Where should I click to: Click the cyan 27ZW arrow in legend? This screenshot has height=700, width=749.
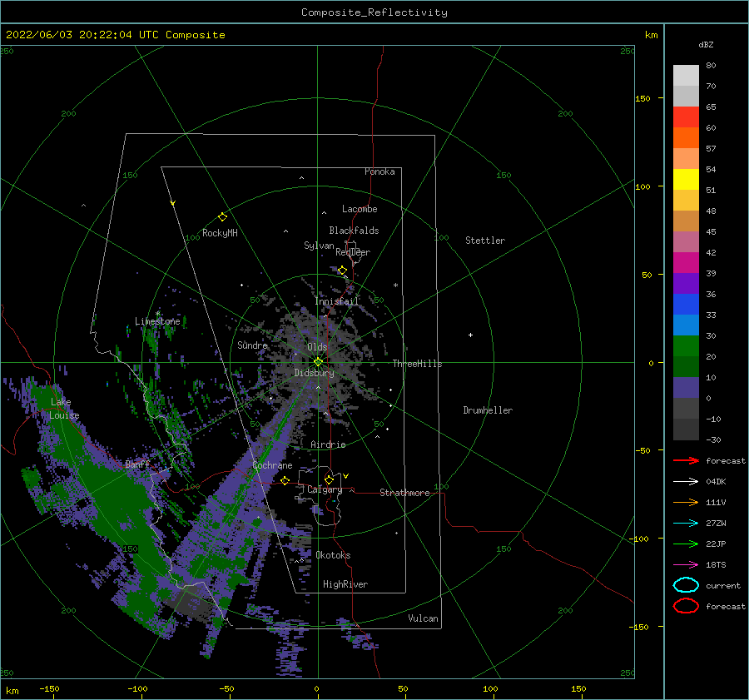(686, 524)
